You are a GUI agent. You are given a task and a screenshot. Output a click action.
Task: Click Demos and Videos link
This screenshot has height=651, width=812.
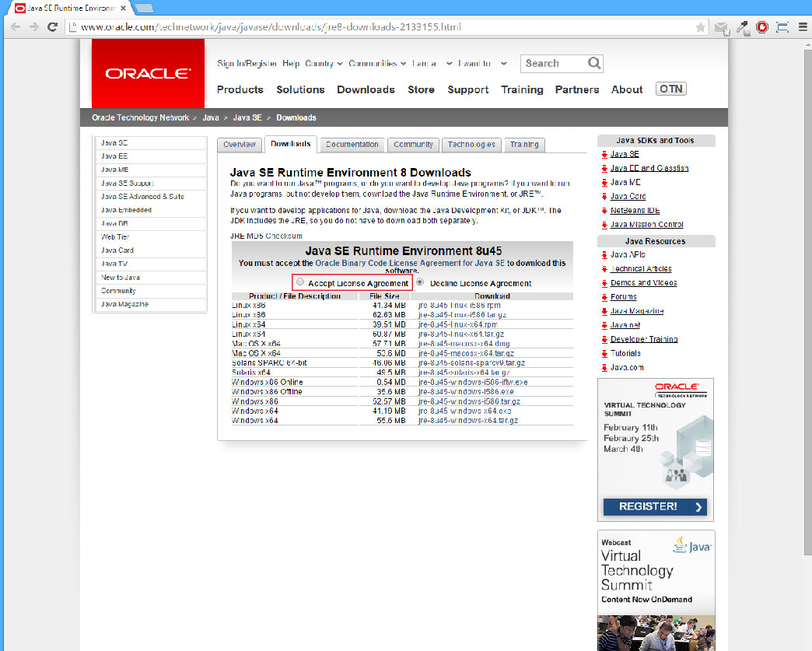(644, 283)
